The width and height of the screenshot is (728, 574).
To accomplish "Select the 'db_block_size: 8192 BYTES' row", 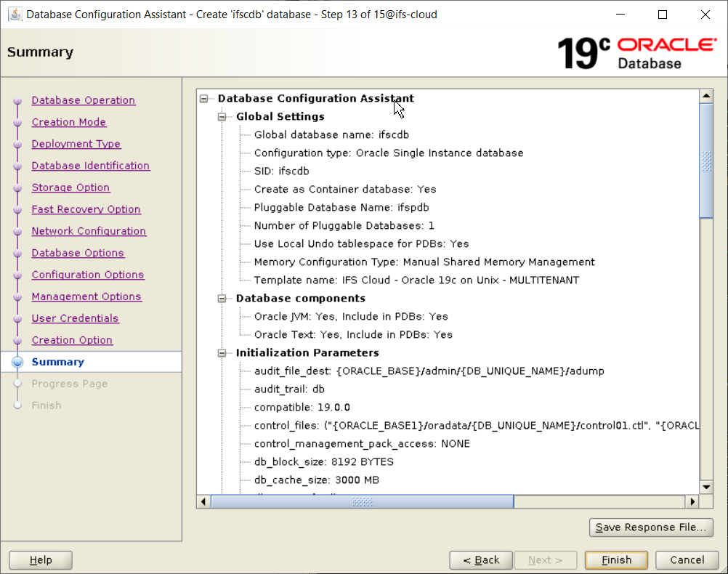I will point(323,461).
